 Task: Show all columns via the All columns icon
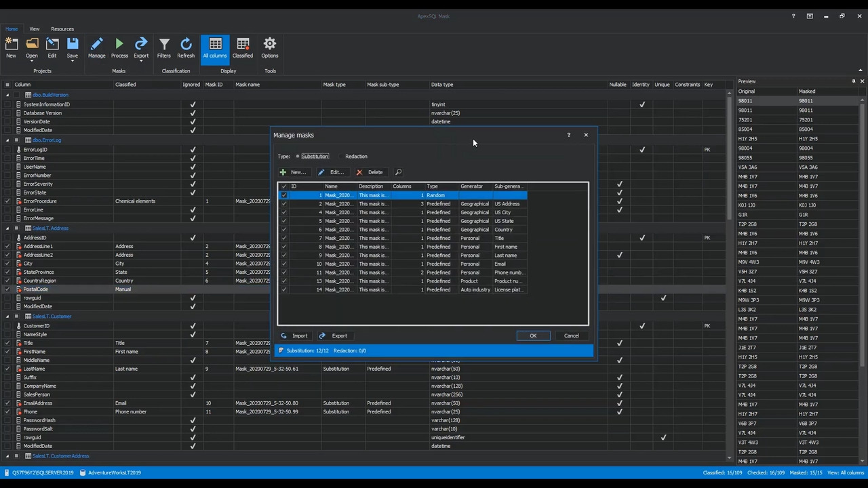pyautogui.click(x=215, y=43)
